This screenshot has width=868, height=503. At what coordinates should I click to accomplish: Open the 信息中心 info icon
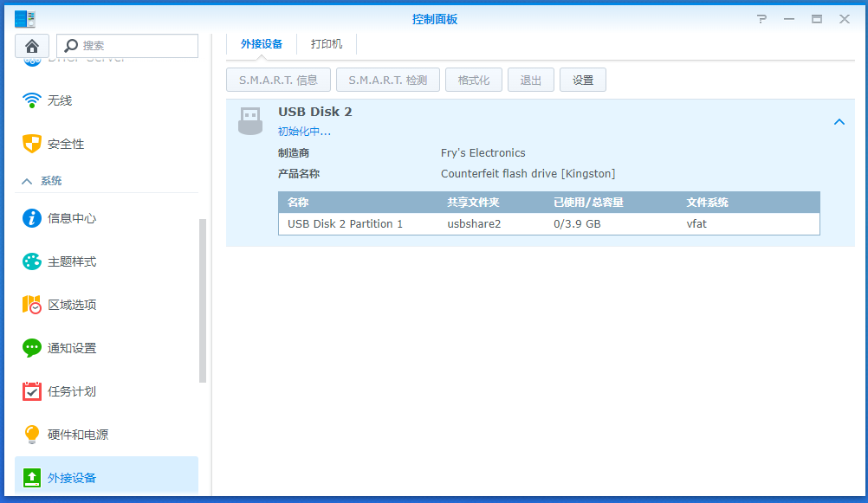pyautogui.click(x=31, y=218)
